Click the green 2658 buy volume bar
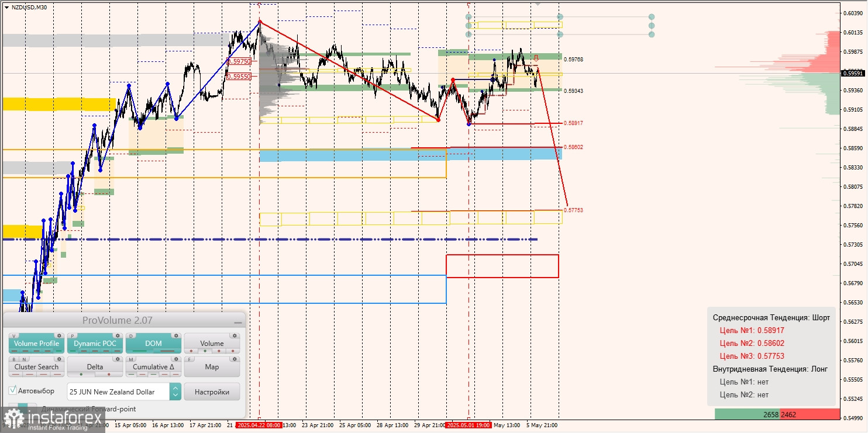868x433 pixels. click(747, 414)
